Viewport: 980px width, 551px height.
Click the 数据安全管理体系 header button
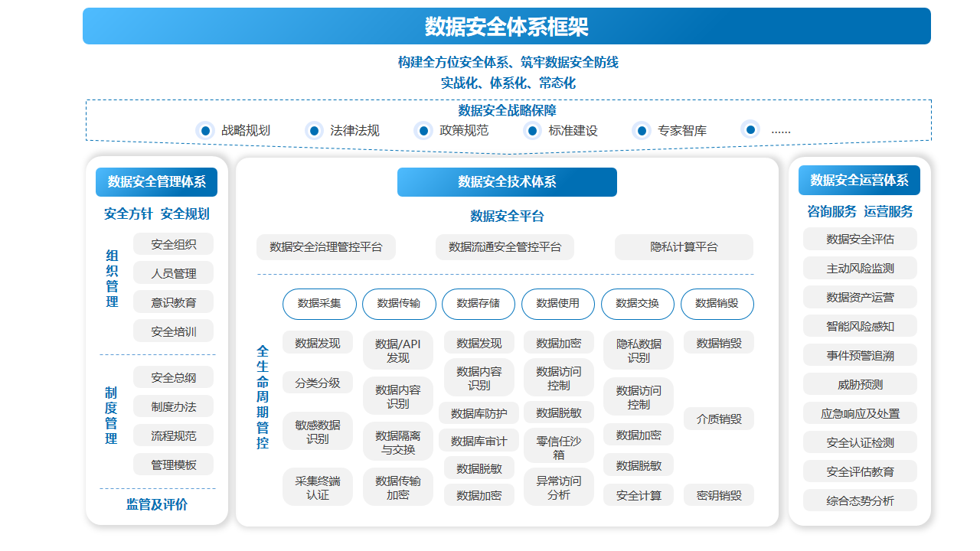click(x=157, y=182)
